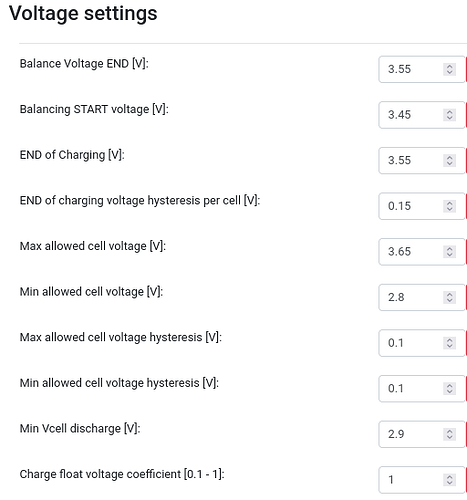The width and height of the screenshot is (467, 500).
Task: Click Max allowed cell voltage hysteresis field
Action: point(422,343)
